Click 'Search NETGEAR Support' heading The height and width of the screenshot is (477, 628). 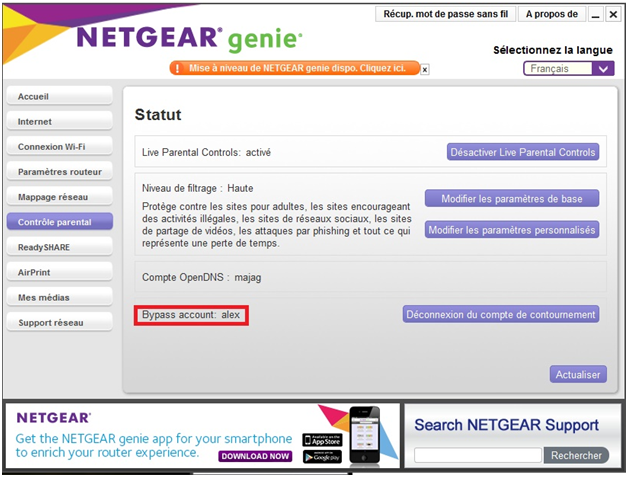point(506,425)
